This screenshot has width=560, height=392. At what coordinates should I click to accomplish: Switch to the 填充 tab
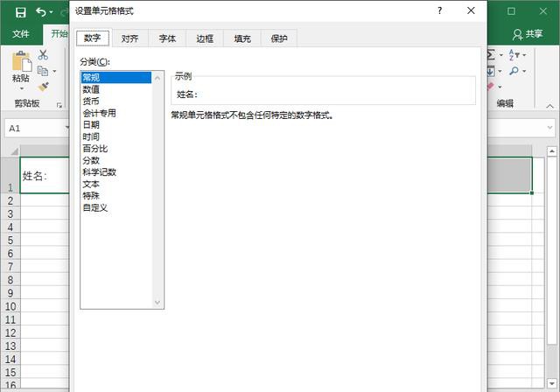point(242,38)
